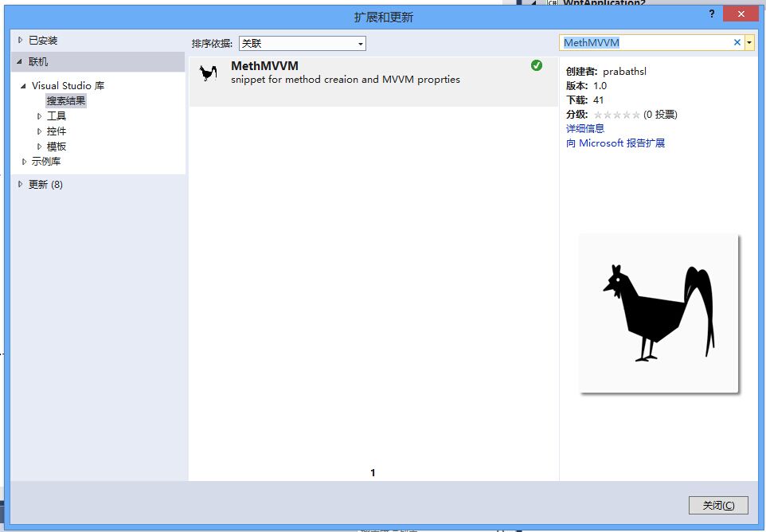Select the 模板 tree item
766x532 pixels.
pyautogui.click(x=57, y=147)
